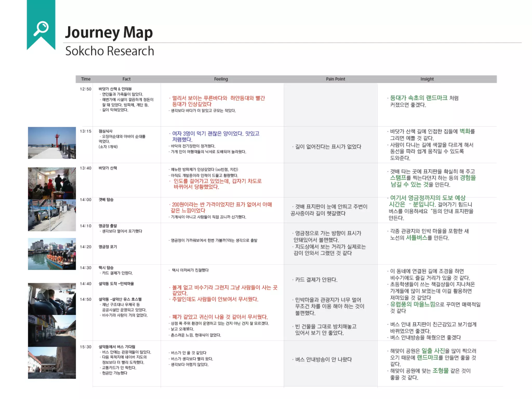The image size is (532, 399).
Task: Select the 14:00 time entry
Action: point(85,200)
